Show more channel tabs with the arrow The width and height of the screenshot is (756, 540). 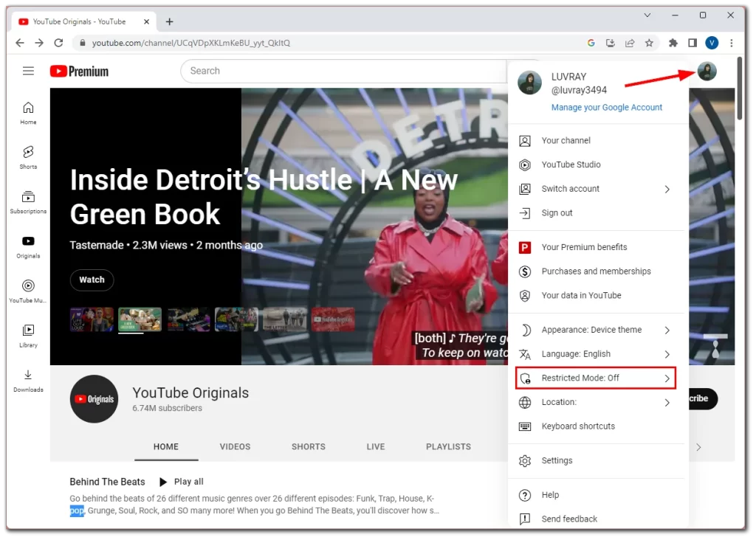pos(698,447)
